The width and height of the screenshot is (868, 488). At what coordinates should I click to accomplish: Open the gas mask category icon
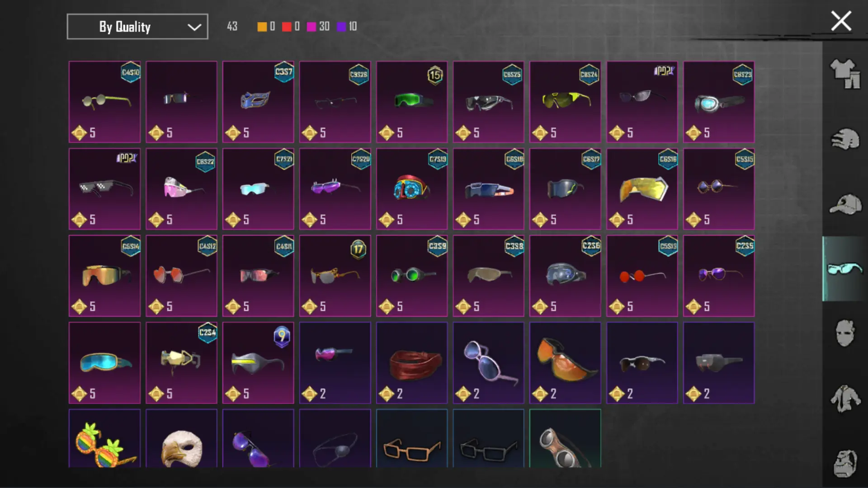(x=845, y=464)
